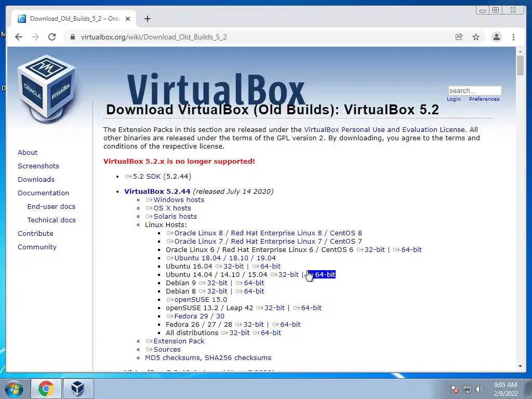
Task: Click Fedora 26/27/28 64-bit link
Action: tap(286, 324)
